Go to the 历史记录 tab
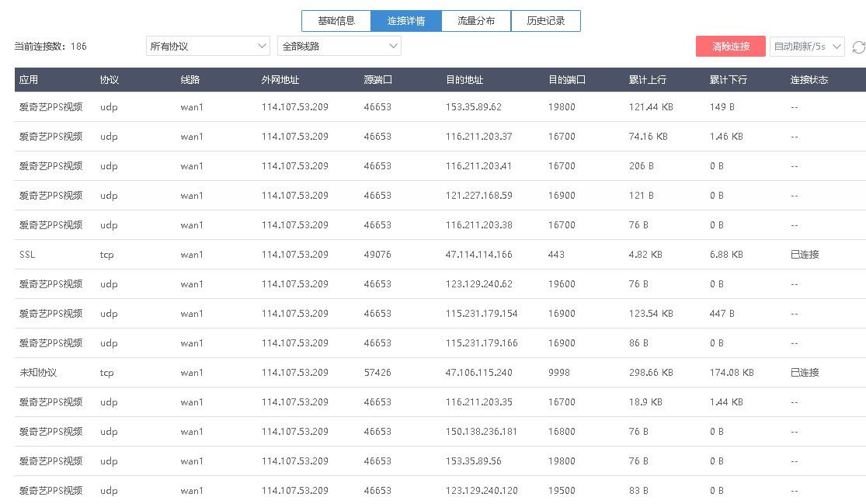Screen dimensions: 866x504 coord(546,21)
